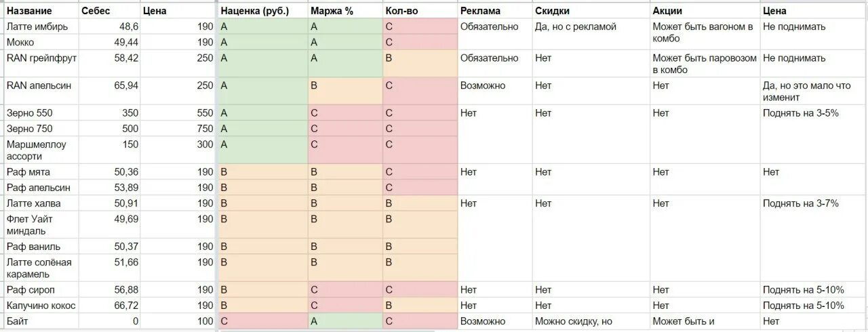Select the 'Раф сироп' name cell
Screen dimensions: 868x332
pos(40,290)
